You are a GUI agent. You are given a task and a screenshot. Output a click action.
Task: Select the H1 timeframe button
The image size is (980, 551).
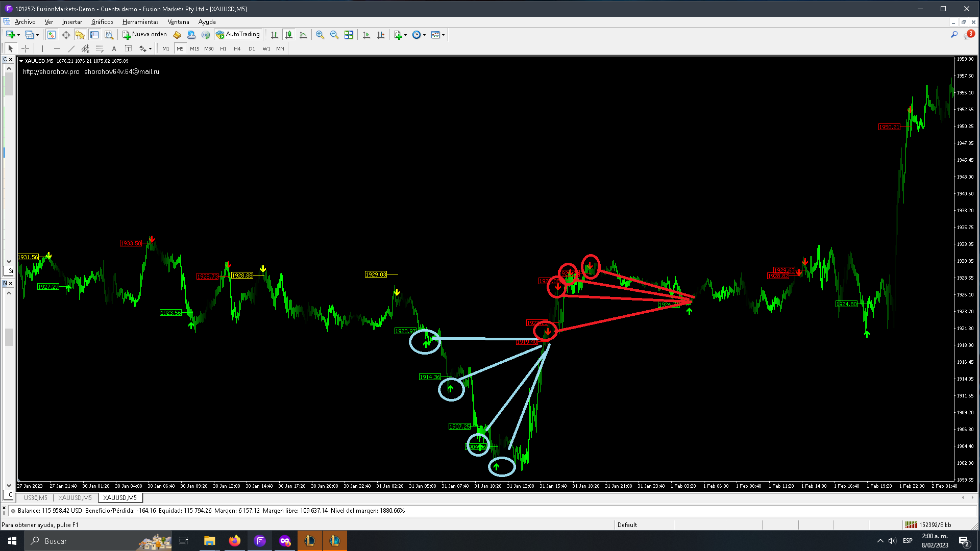(x=223, y=49)
